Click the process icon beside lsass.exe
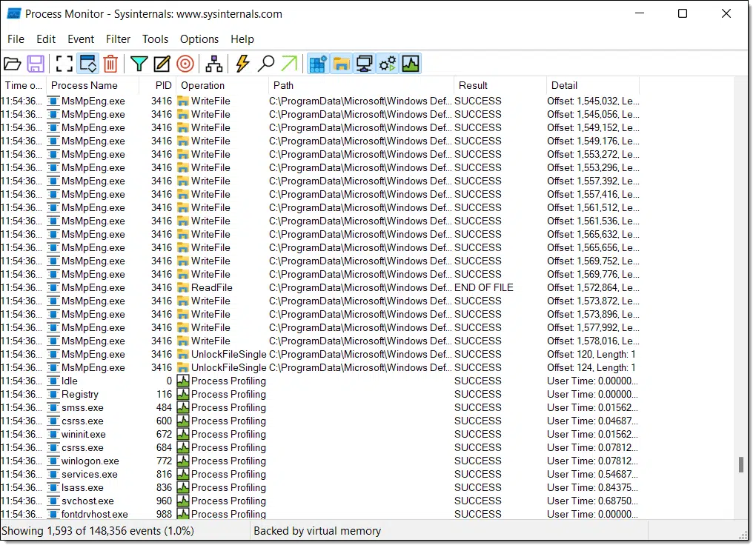The height and width of the screenshot is (548, 756). (53, 487)
